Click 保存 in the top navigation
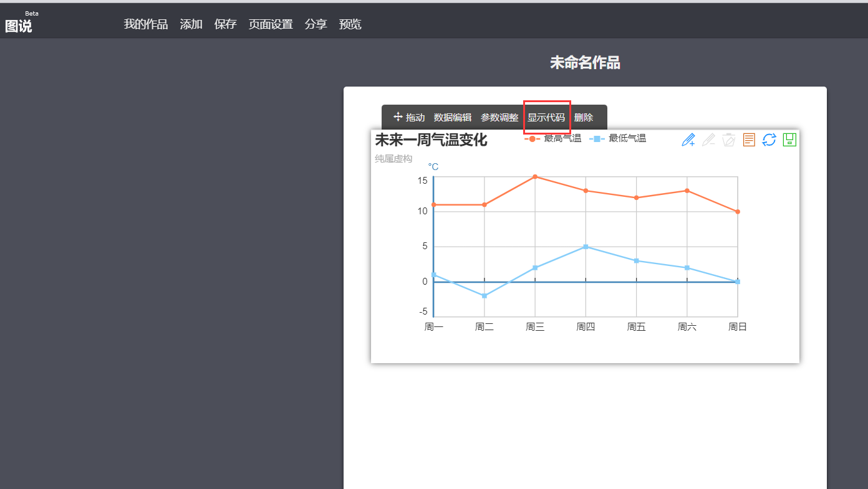 point(225,24)
